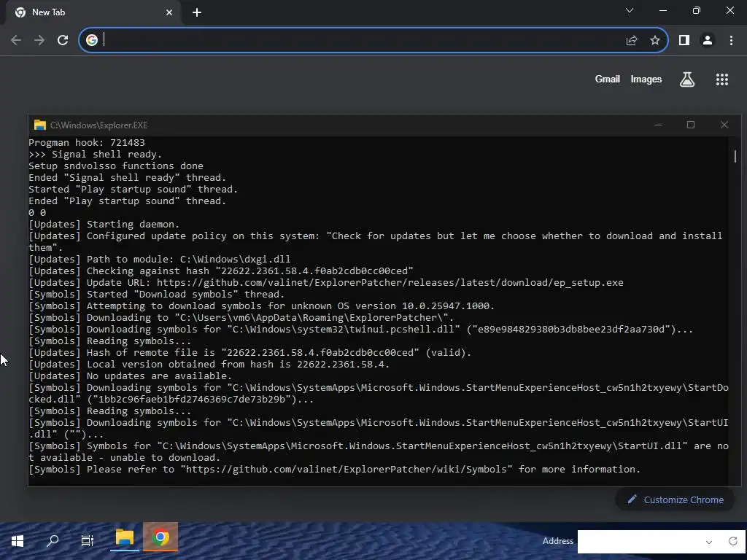This screenshot has width=747, height=560.
Task: Click the taskbar Address refresh icon
Action: [x=733, y=541]
